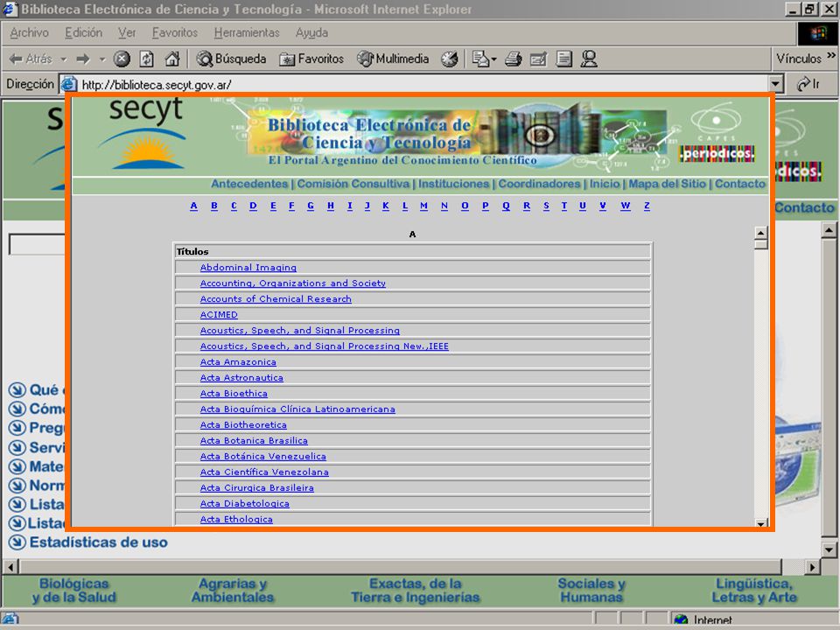
Task: Click the Comisión Consultiva link
Action: 353,184
